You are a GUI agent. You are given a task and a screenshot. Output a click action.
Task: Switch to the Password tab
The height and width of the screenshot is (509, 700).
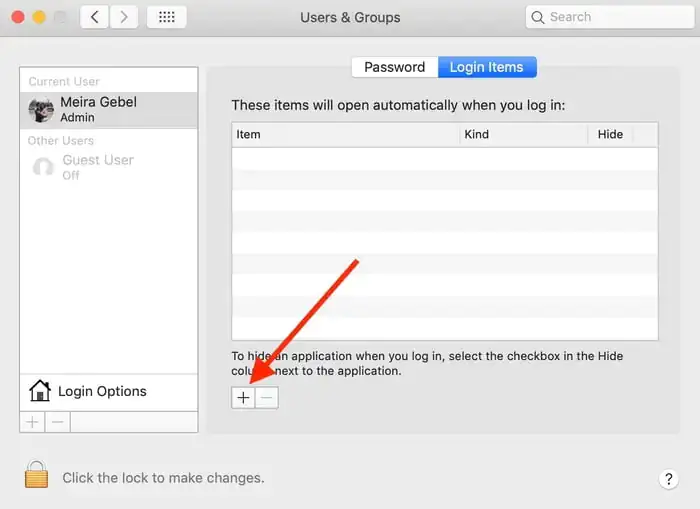pyautogui.click(x=394, y=67)
